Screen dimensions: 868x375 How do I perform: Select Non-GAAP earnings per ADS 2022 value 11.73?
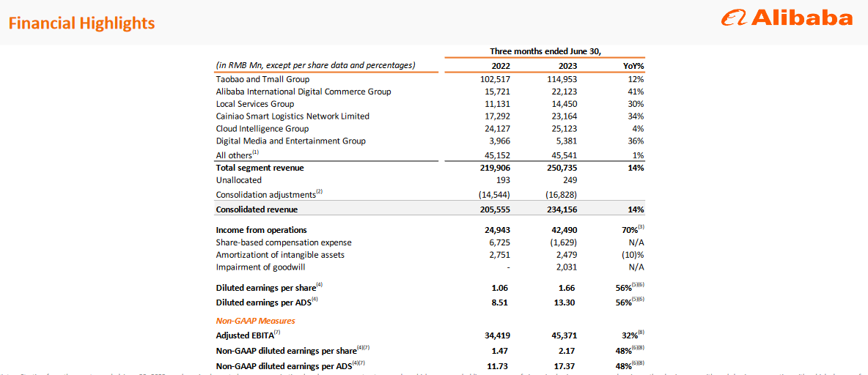tap(500, 365)
